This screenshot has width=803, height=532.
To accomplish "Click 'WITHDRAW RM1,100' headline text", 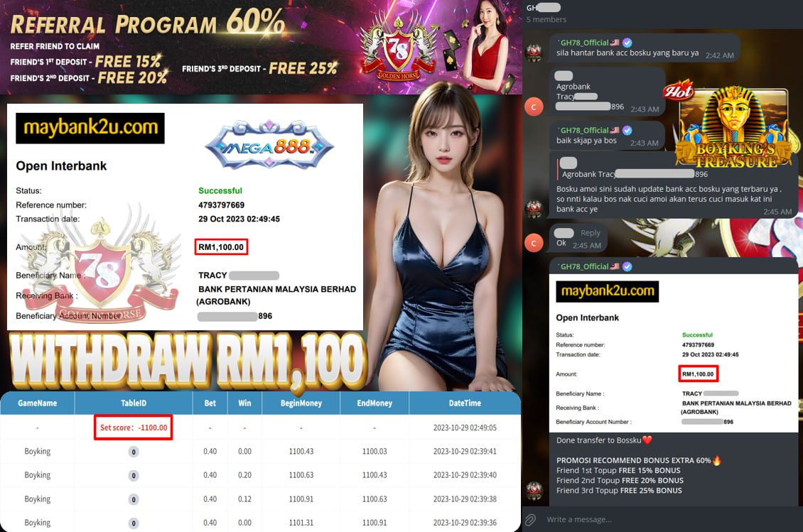I will coord(188,361).
